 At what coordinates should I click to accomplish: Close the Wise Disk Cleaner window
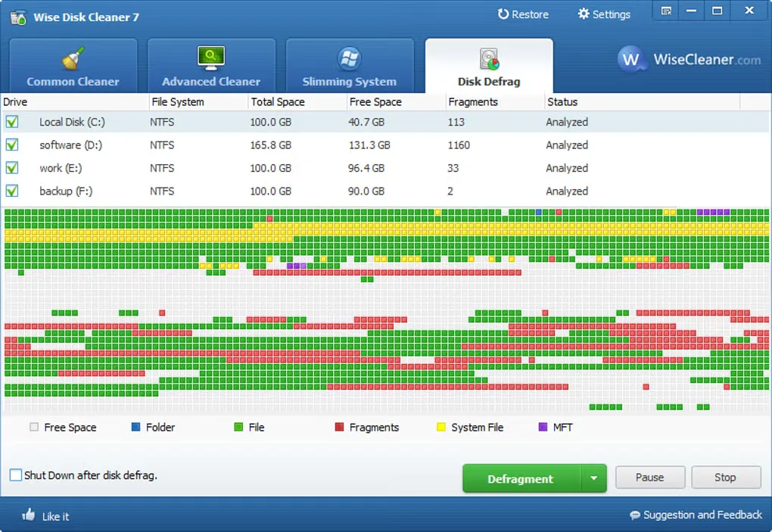click(749, 11)
